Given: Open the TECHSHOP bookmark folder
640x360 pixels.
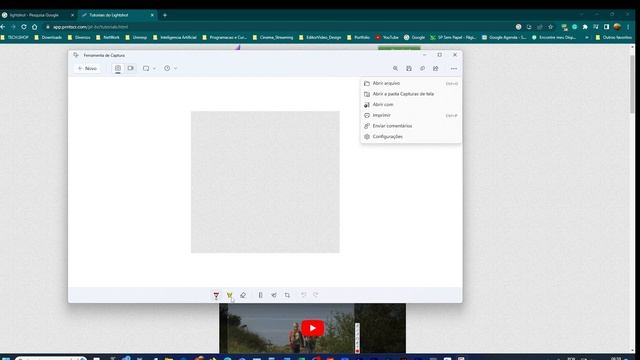Looking at the screenshot, I should point(15,38).
